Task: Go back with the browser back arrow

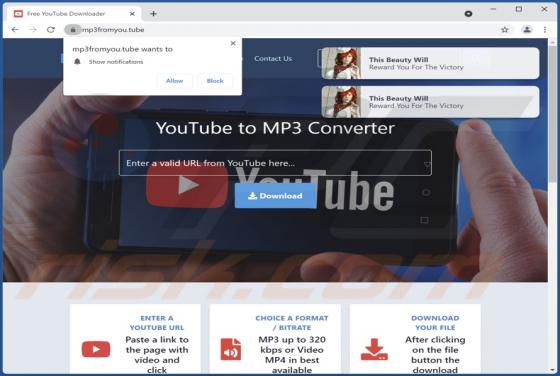Action: [15, 30]
